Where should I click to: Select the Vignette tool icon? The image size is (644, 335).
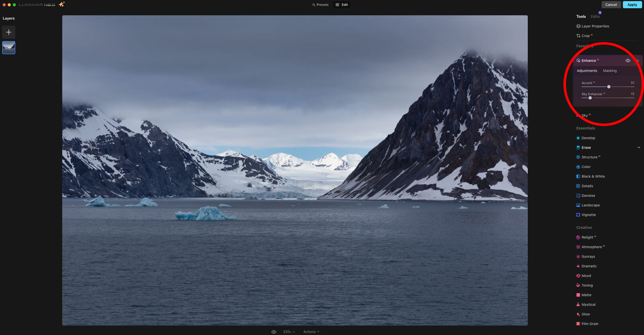click(x=578, y=215)
